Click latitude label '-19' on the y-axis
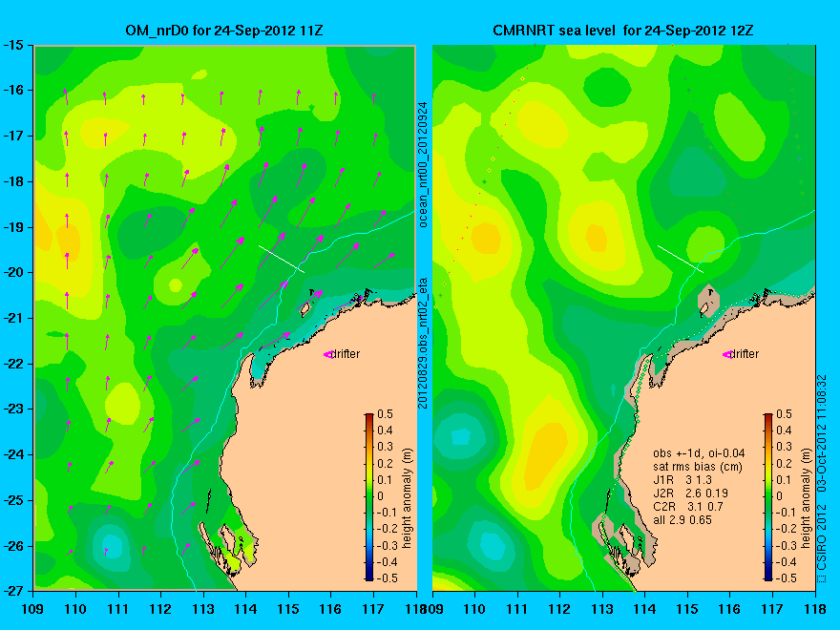 click(12, 227)
